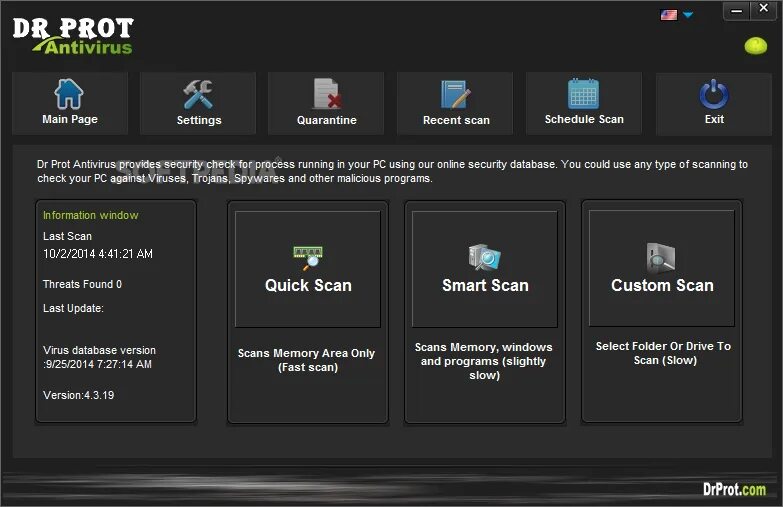This screenshot has width=783, height=507.
Task: Open the Quarantine document icon
Action: point(327,93)
